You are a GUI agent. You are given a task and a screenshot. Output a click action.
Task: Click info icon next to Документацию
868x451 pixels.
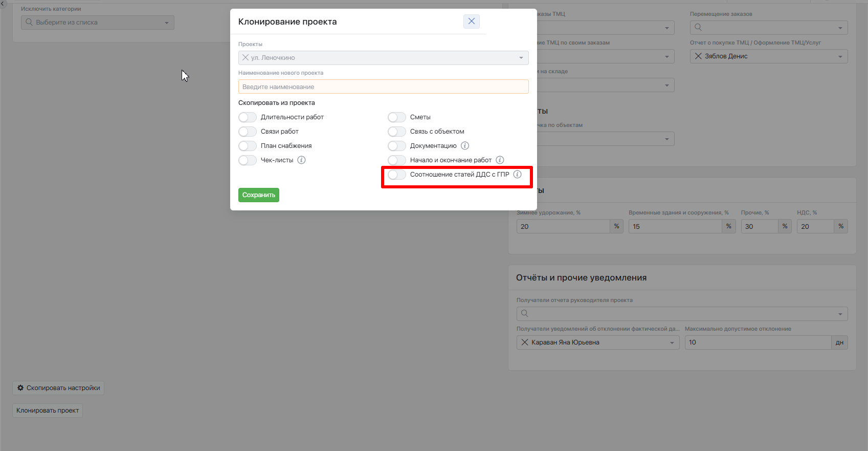point(465,146)
